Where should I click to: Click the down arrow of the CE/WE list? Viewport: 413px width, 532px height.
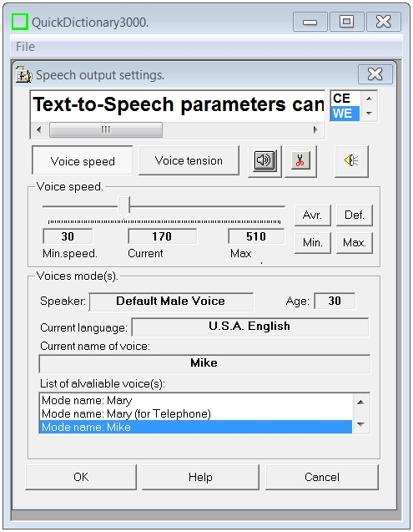(369, 113)
